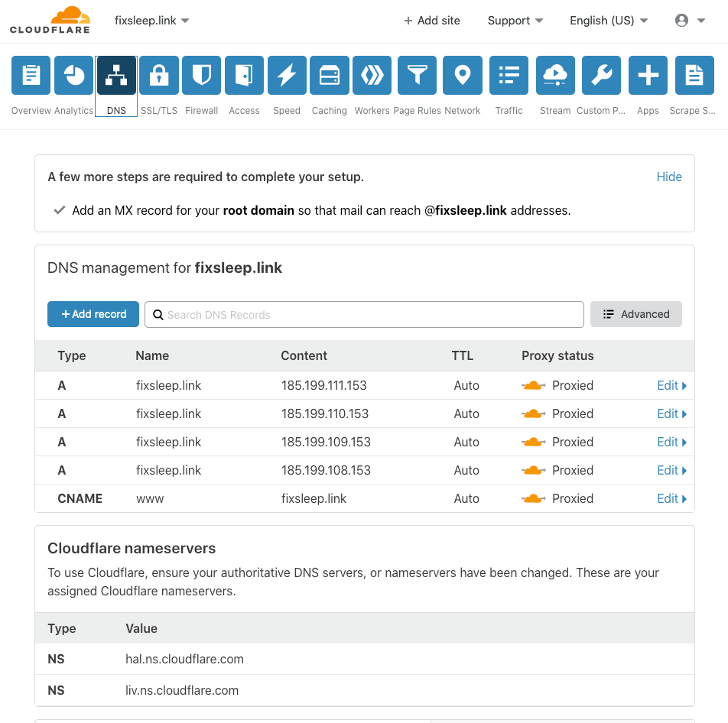Click the Add record button
Image resolution: width=728 pixels, height=723 pixels.
pyautogui.click(x=93, y=314)
